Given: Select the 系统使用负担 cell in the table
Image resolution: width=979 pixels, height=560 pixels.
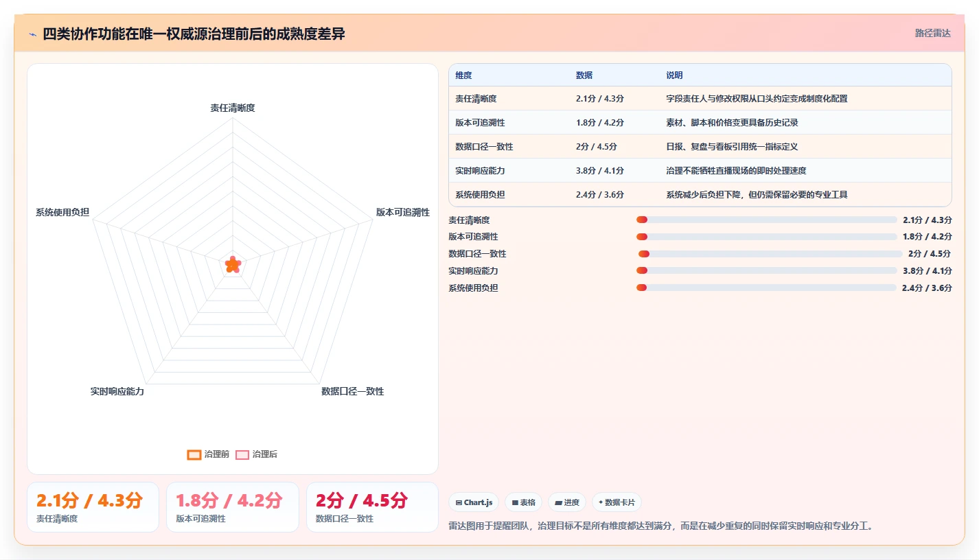Looking at the screenshot, I should point(480,194).
